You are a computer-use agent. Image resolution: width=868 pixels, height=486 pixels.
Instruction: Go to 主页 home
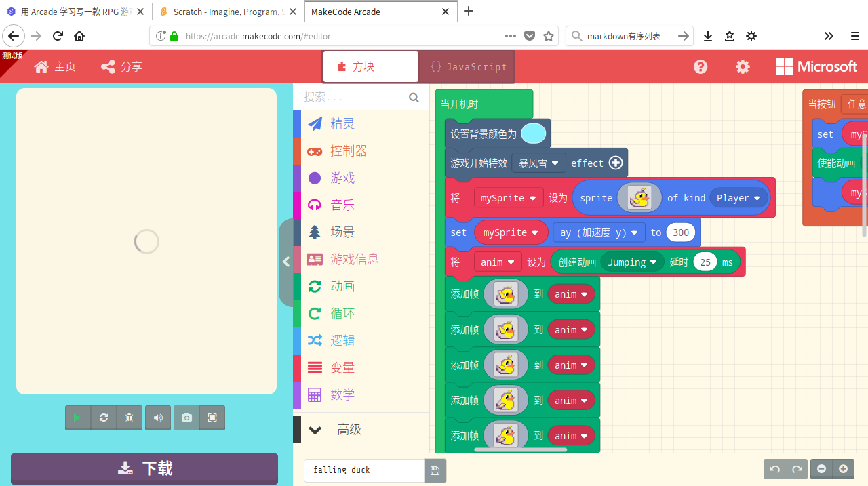[55, 66]
